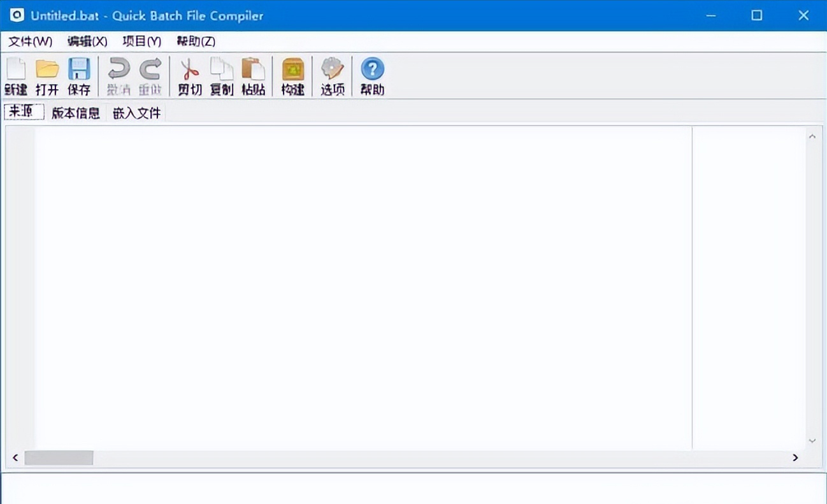Open a batch file using 打开 icon
Image resolution: width=827 pixels, height=504 pixels.
[47, 73]
